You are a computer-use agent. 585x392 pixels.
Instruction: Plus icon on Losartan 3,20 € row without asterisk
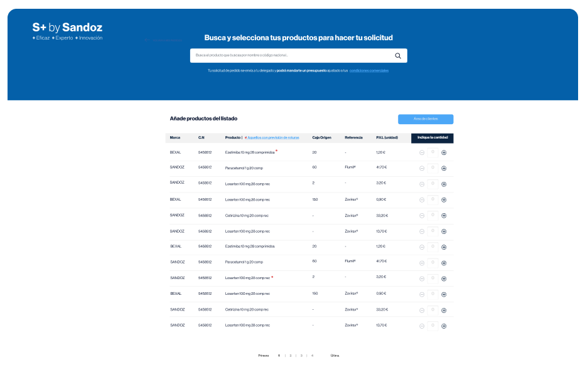coord(444,184)
